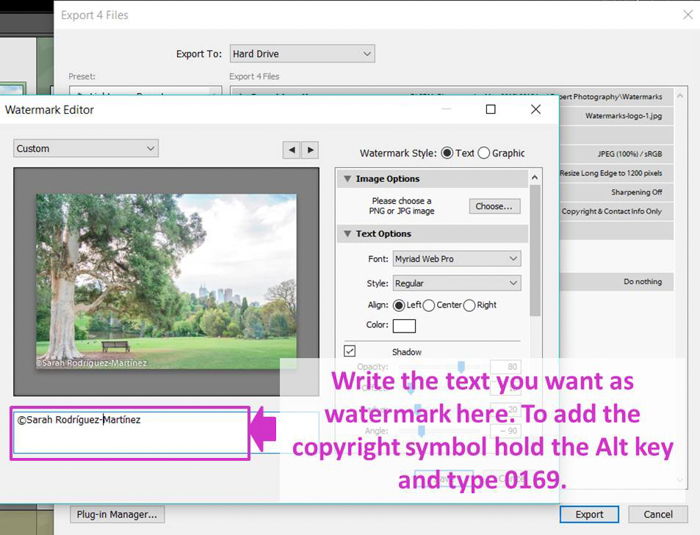Click the Plug-in Manager button
The width and height of the screenshot is (700, 535).
click(x=117, y=514)
